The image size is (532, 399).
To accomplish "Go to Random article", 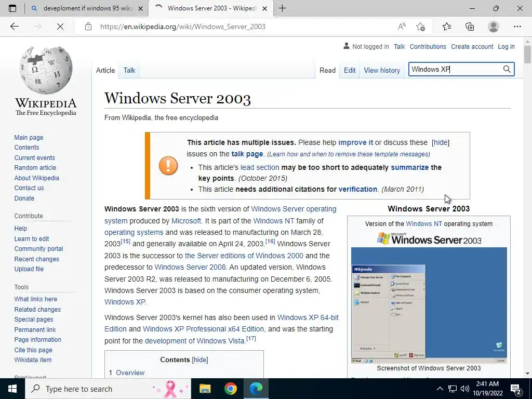I will tap(35, 168).
